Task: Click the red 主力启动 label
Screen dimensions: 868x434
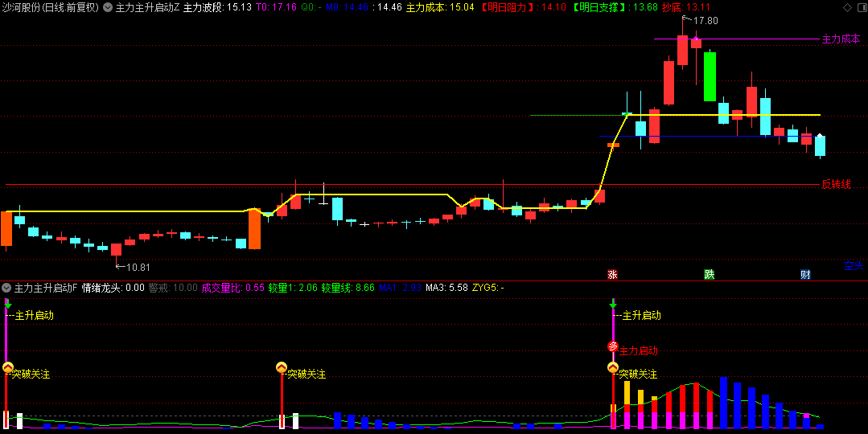Action: click(x=638, y=350)
